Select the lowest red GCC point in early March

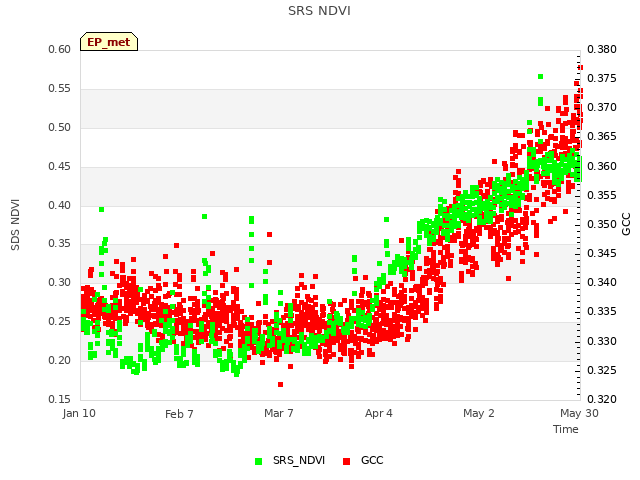point(280,384)
